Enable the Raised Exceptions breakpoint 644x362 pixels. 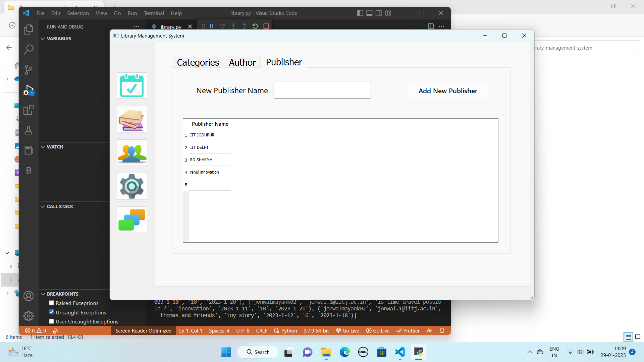point(51,303)
